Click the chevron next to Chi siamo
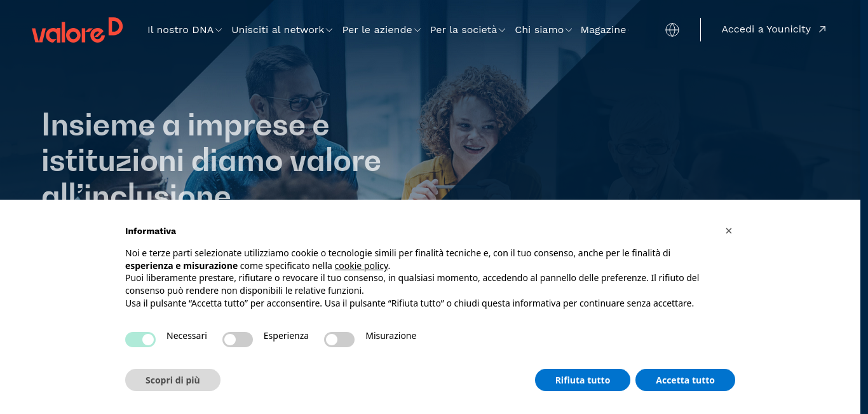The width and height of the screenshot is (868, 414). (x=569, y=31)
